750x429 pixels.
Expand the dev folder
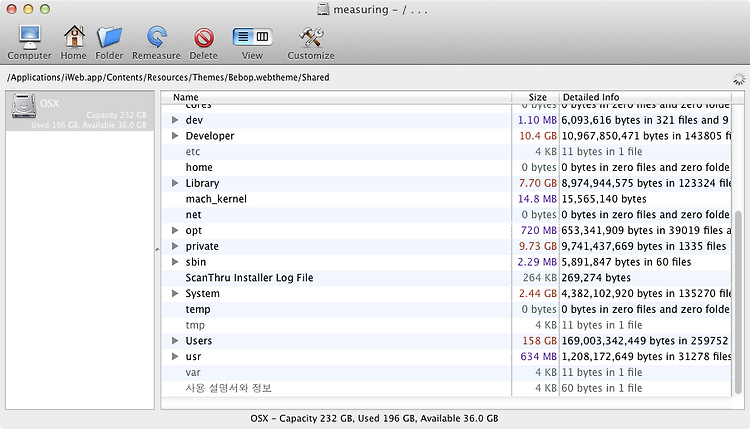[175, 120]
